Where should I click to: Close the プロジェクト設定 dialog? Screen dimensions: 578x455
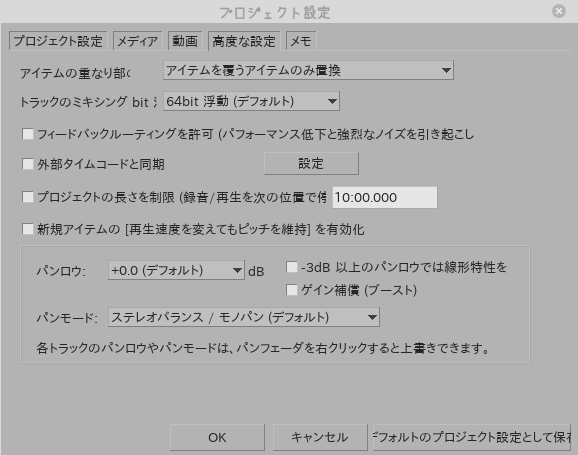559,11
